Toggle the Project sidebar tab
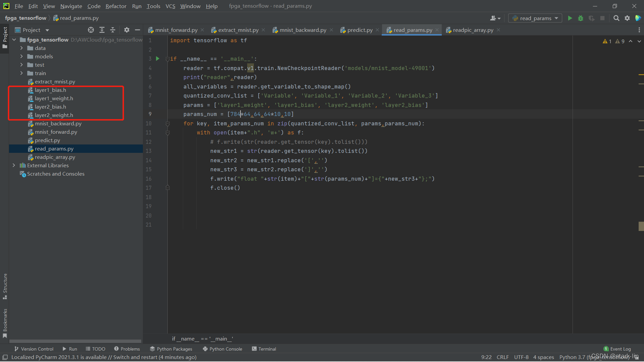 click(x=5, y=37)
